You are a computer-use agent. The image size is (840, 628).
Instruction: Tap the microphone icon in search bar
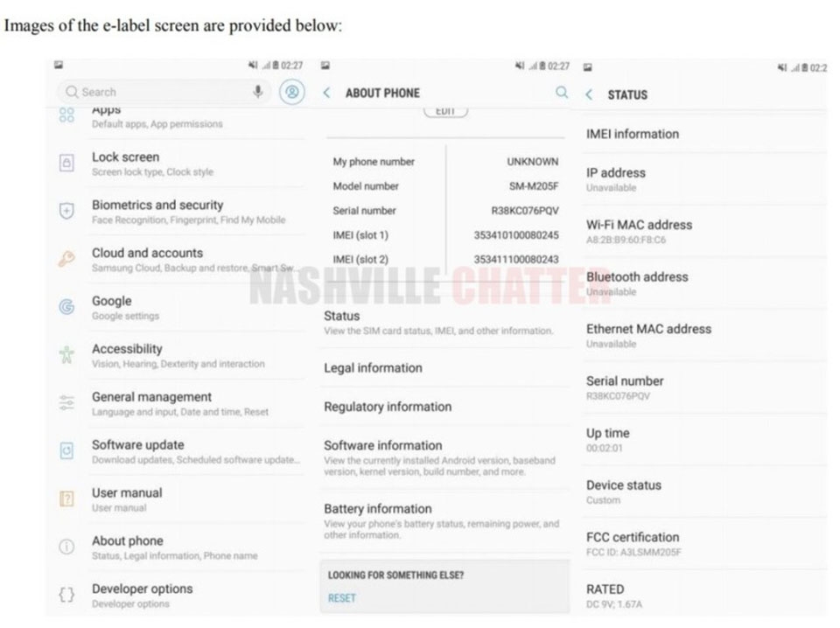257,92
